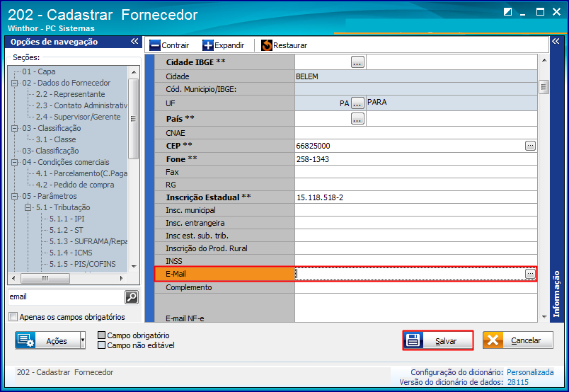Screen dimensions: 569x392
Task: Collapse 02 - Dados do Fornecedor node
Action: pyautogui.click(x=15, y=83)
